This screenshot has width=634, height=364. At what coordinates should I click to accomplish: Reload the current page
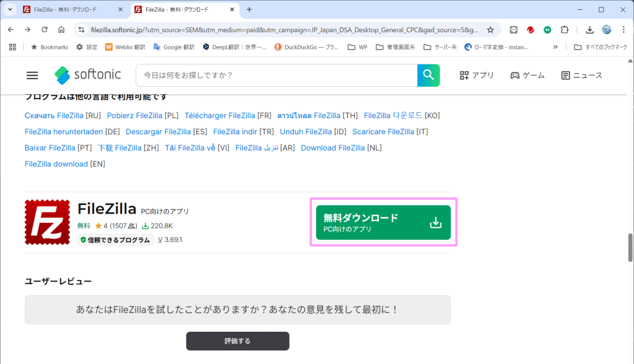point(45,30)
